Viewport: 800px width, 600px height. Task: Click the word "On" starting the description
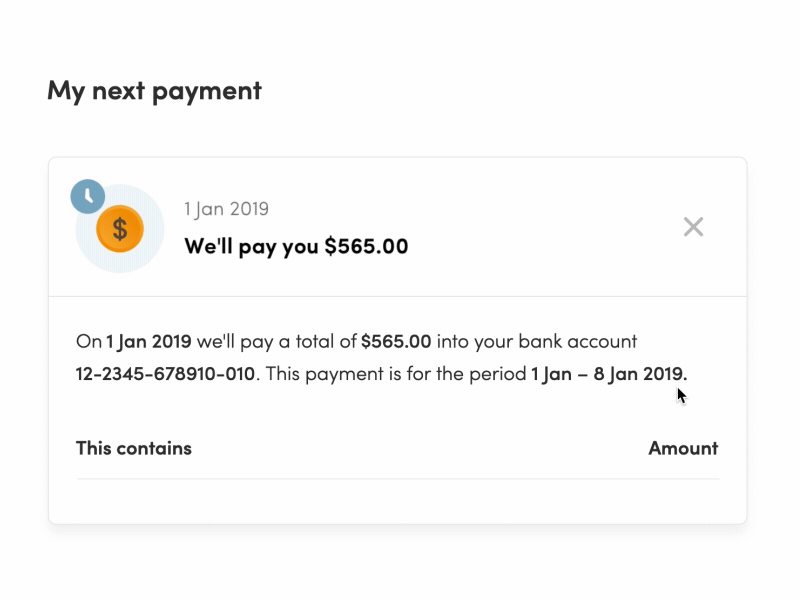click(88, 341)
